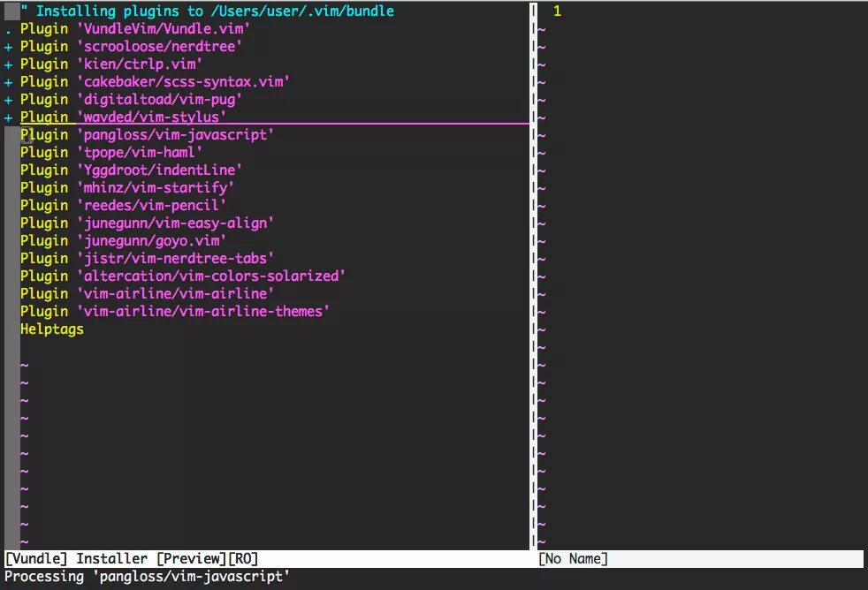Select the 'junegunn/goyo.vim' plugin line
This screenshot has height=590, width=868.
[124, 241]
